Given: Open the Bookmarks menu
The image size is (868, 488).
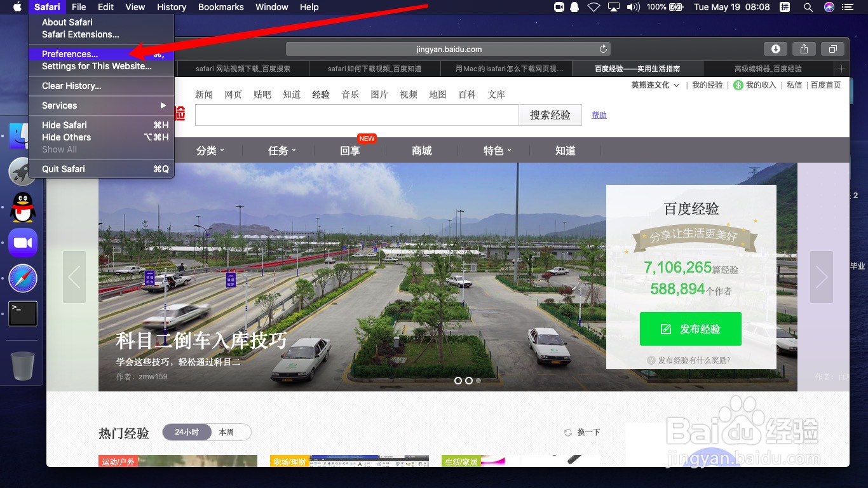Looking at the screenshot, I should 221,7.
